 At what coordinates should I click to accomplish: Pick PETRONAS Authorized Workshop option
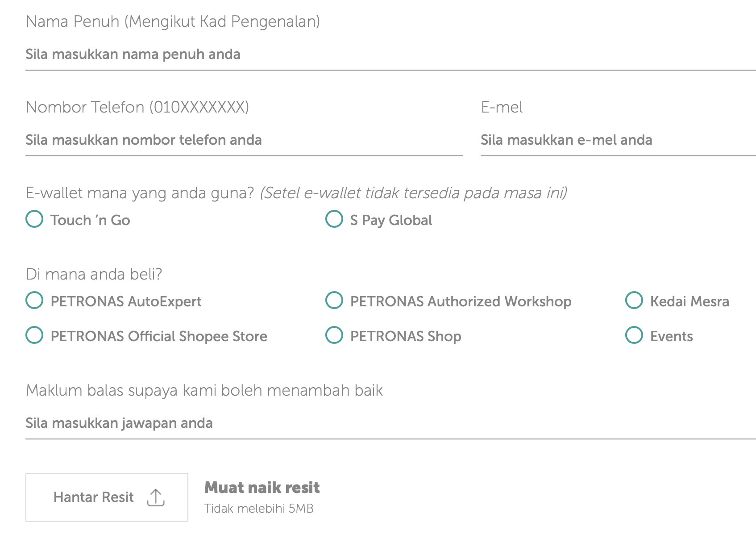pos(334,301)
